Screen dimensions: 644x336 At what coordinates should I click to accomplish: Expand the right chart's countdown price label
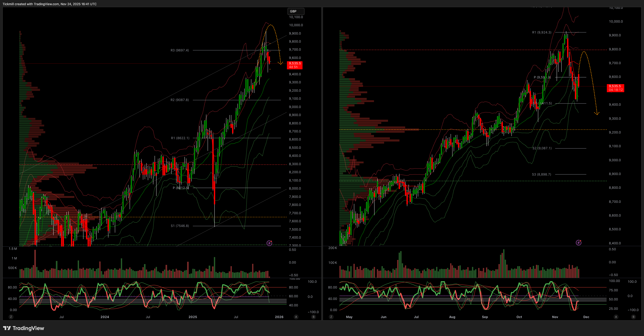615,88
